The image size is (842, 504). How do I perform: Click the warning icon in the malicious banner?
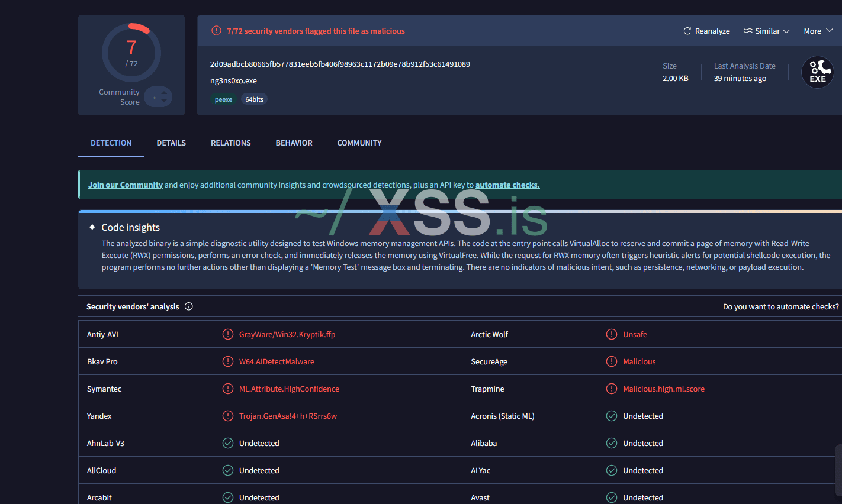(216, 30)
